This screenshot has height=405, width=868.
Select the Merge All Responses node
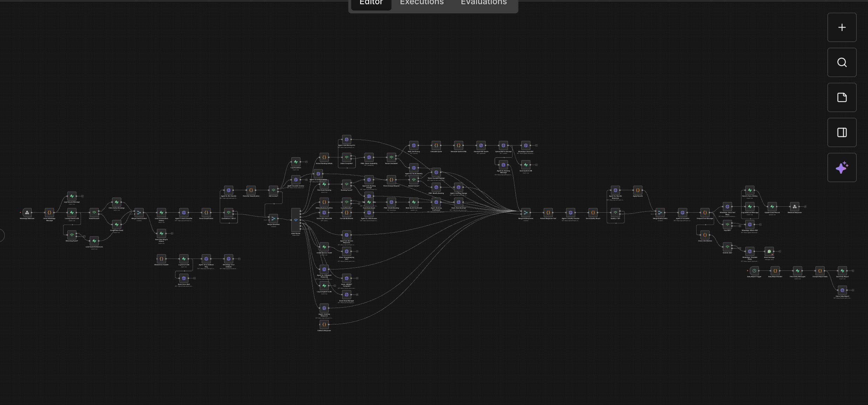[525, 212]
